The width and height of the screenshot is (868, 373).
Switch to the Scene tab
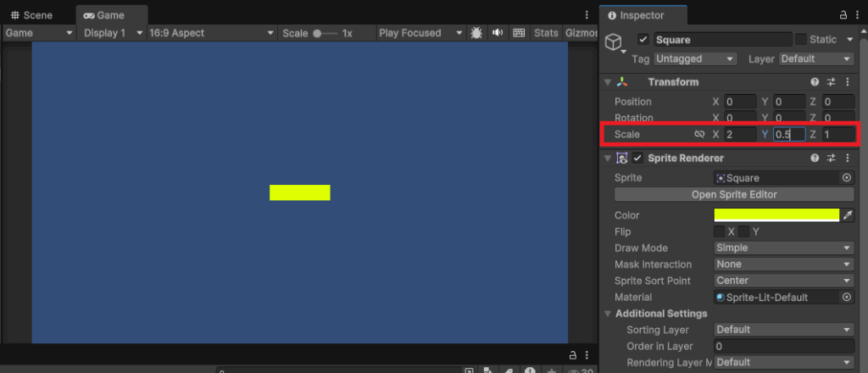[x=31, y=15]
